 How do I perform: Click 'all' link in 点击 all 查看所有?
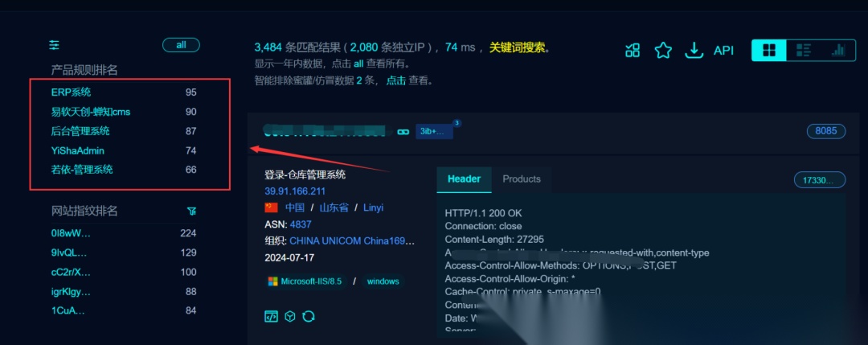point(358,64)
